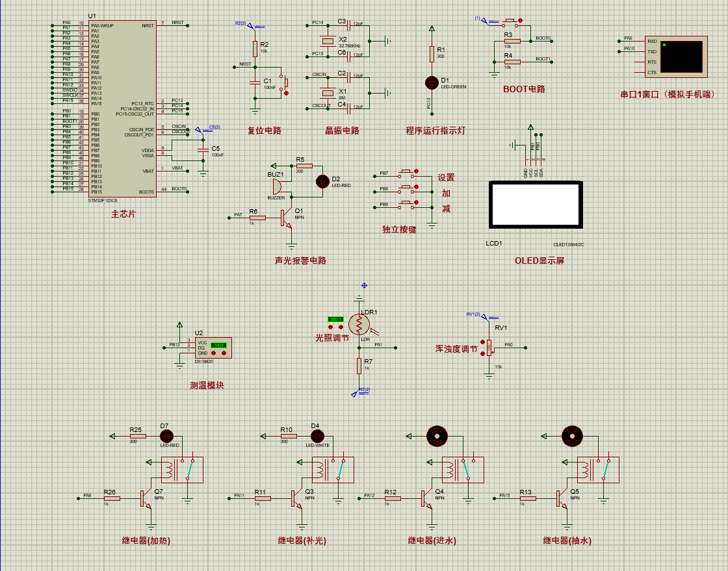Select the buzzer BUZ1

tap(277, 187)
